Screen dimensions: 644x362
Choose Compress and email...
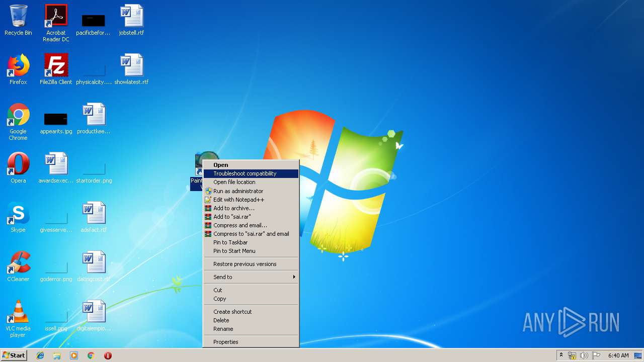[x=251, y=225]
